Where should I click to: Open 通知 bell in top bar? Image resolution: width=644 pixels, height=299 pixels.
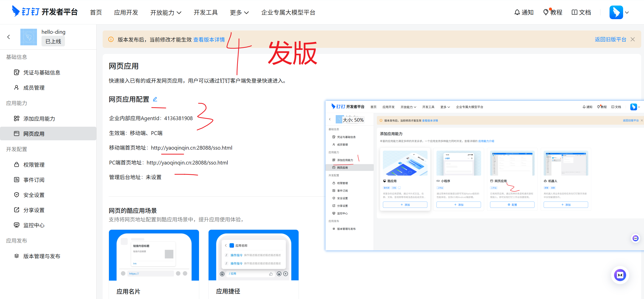524,12
